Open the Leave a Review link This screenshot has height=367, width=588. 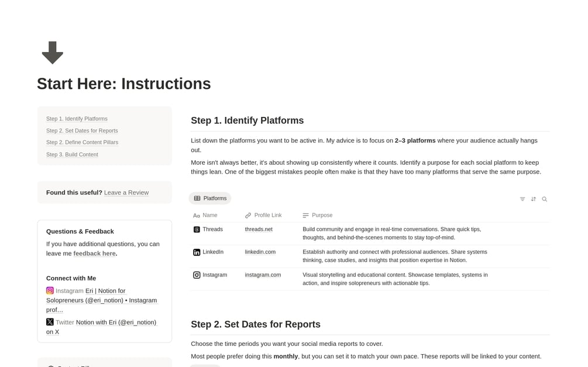(x=126, y=193)
